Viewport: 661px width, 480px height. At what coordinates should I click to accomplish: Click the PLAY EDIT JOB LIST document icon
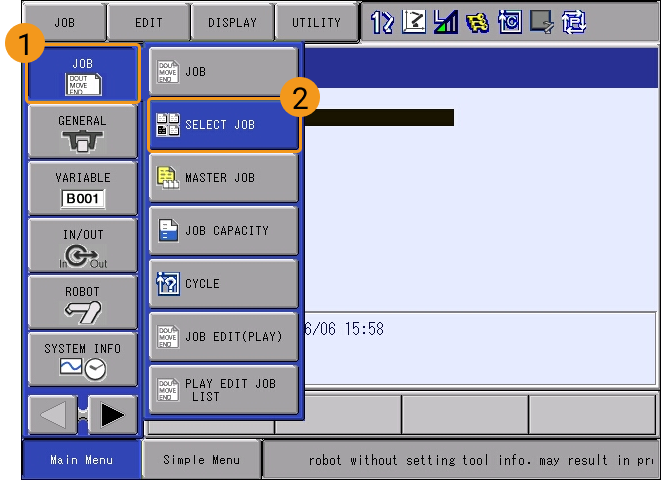(x=168, y=390)
